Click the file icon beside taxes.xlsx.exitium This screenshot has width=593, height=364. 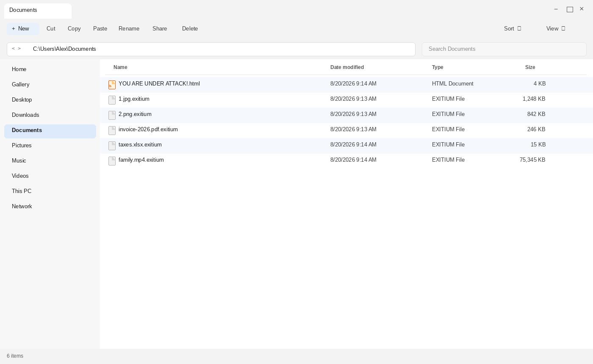click(112, 146)
